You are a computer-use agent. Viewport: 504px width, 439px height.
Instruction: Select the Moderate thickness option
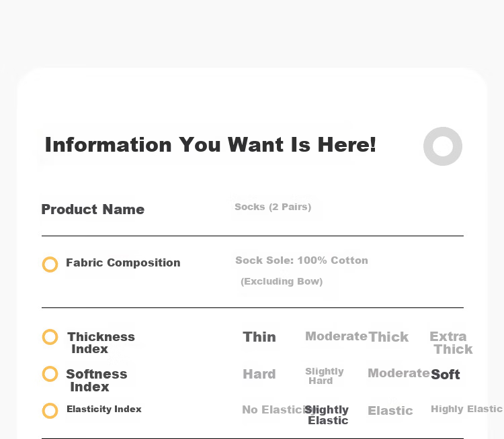coord(336,336)
